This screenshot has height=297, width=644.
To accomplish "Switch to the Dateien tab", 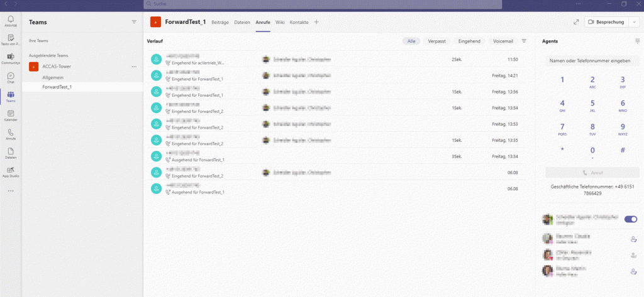I will coord(242,22).
